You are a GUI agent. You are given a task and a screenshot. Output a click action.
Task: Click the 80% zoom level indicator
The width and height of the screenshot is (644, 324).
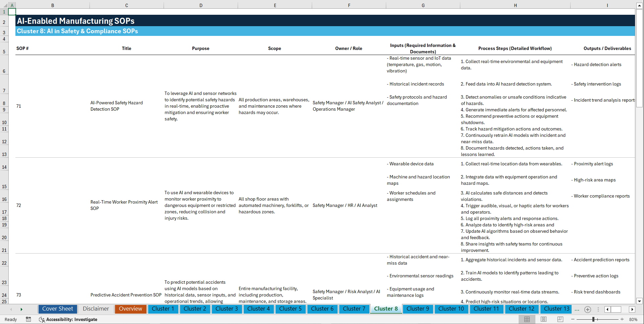[633, 319]
